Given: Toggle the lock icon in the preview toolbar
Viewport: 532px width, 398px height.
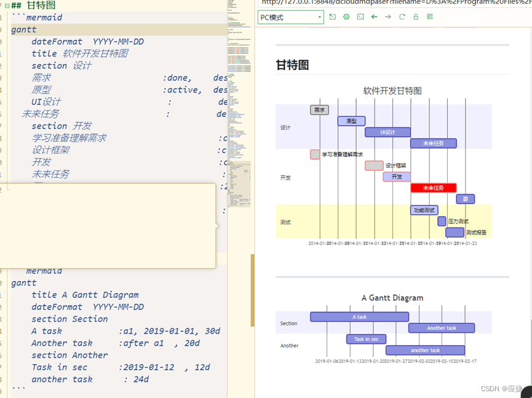Looking at the screenshot, I should 416,17.
